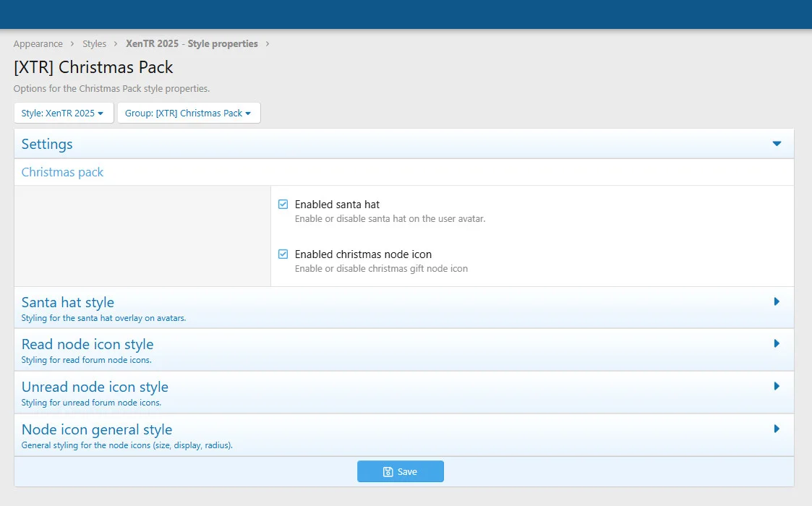The image size is (812, 506).
Task: Expand Santa hat style with its arrow
Action: (x=777, y=301)
